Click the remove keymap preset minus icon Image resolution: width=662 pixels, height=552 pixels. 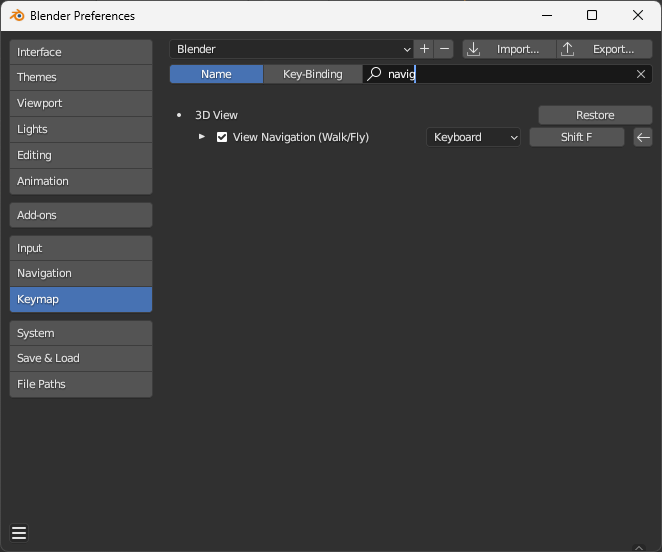pyautogui.click(x=444, y=49)
